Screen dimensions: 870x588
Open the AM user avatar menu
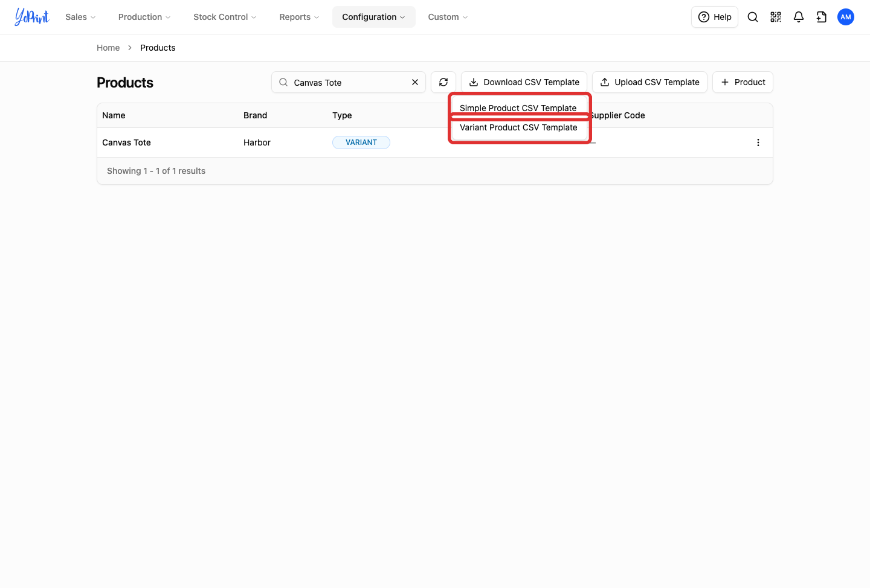point(846,17)
